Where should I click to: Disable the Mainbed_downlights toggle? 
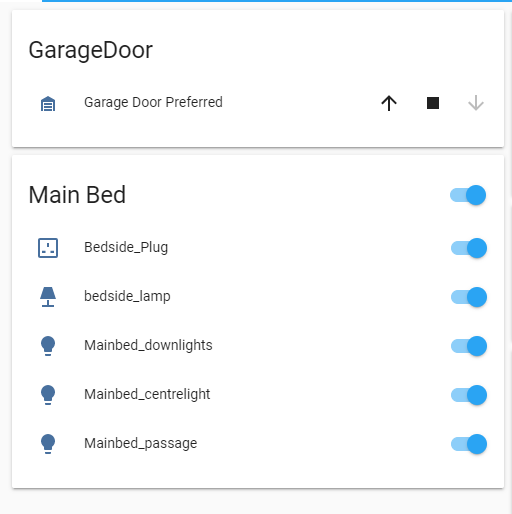pyautogui.click(x=469, y=346)
